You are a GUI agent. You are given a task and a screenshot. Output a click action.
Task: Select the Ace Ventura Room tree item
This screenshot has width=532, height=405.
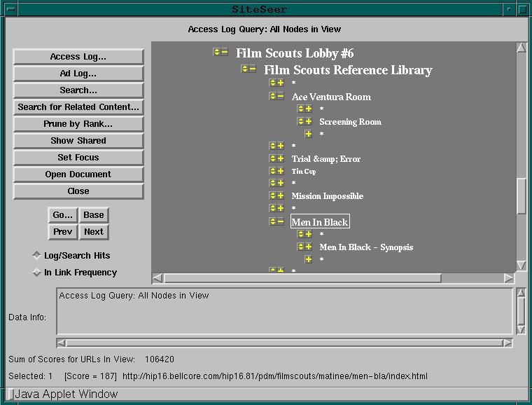pyautogui.click(x=331, y=97)
